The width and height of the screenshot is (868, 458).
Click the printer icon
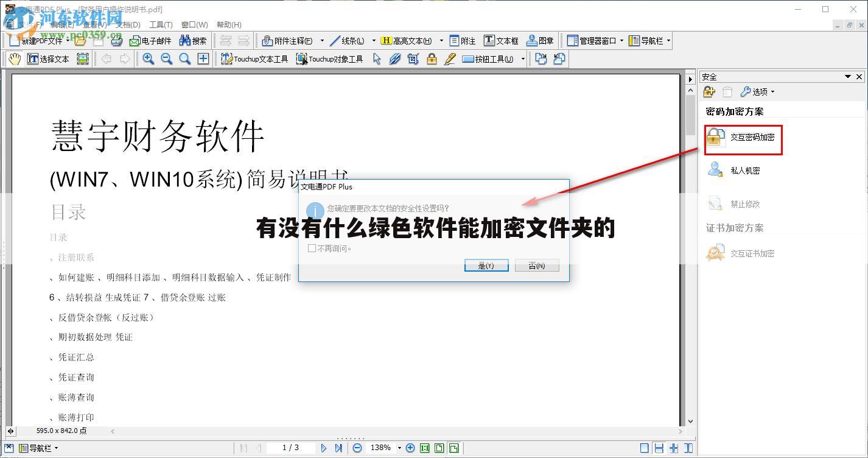click(117, 41)
